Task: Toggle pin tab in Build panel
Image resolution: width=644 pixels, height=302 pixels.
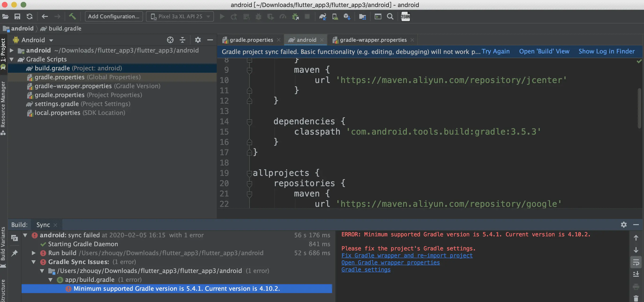Action: click(15, 253)
